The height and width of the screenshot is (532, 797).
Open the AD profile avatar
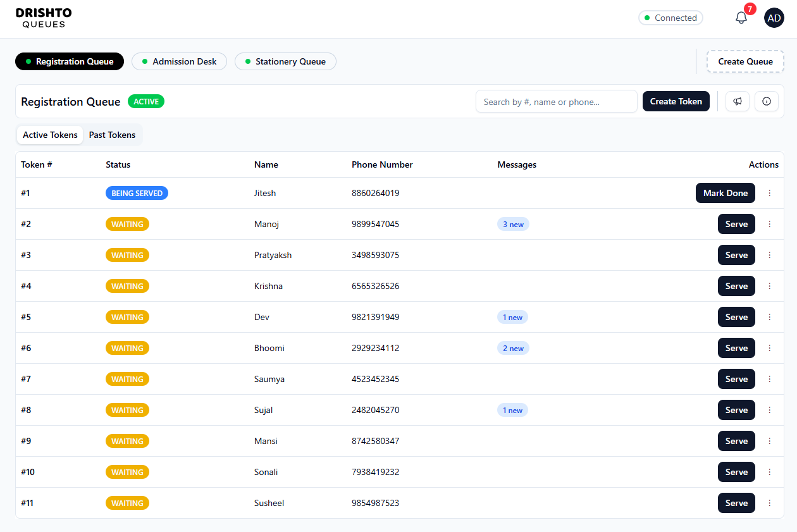click(x=774, y=17)
